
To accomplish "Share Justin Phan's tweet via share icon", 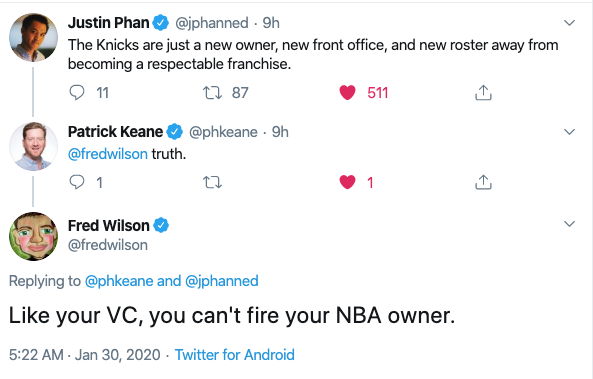I will 483,92.
